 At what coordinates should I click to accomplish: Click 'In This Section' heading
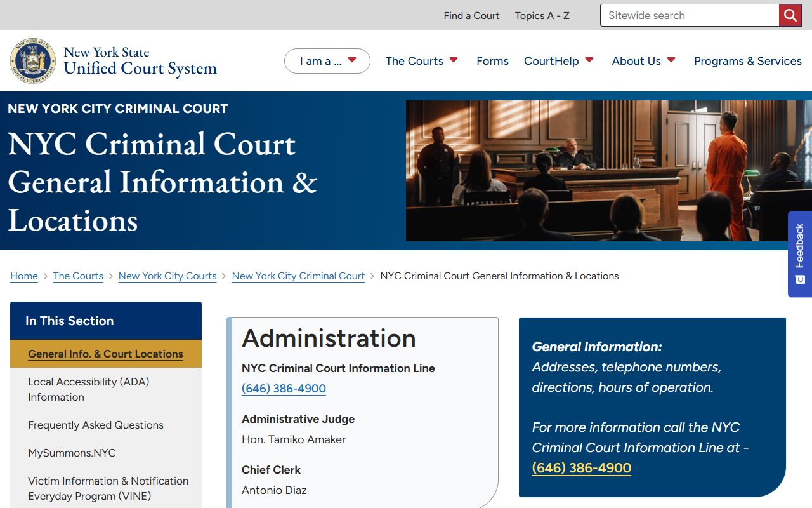pos(70,321)
